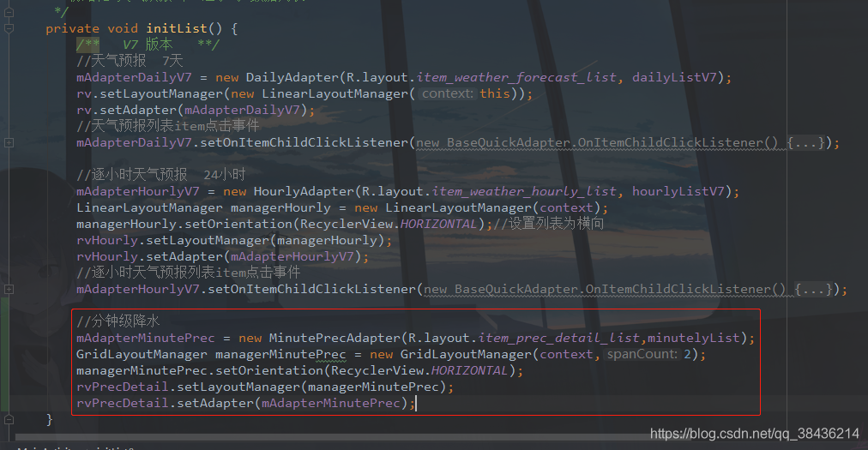Screen dimensions: 868x450
Task: Collapse the initList() method fold marker
Action: pos(9,27)
